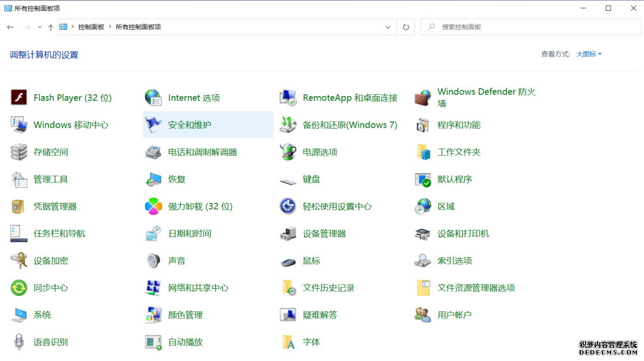Open the Flash Player (32 位) icon
Screen dimensions: 644x361
[x=19, y=97]
